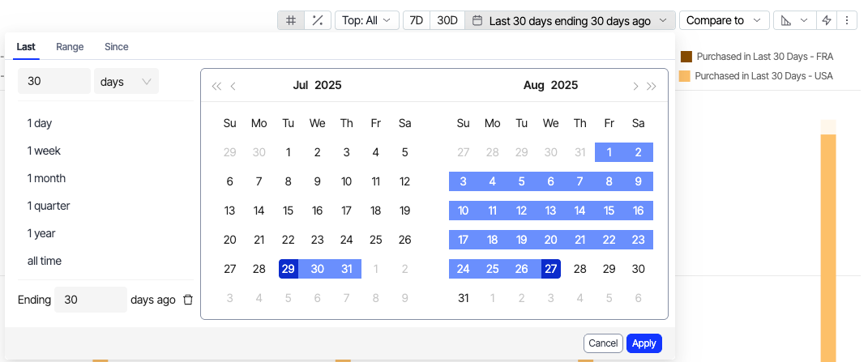Click the Cancel button
This screenshot has height=362, width=868.
pos(603,343)
